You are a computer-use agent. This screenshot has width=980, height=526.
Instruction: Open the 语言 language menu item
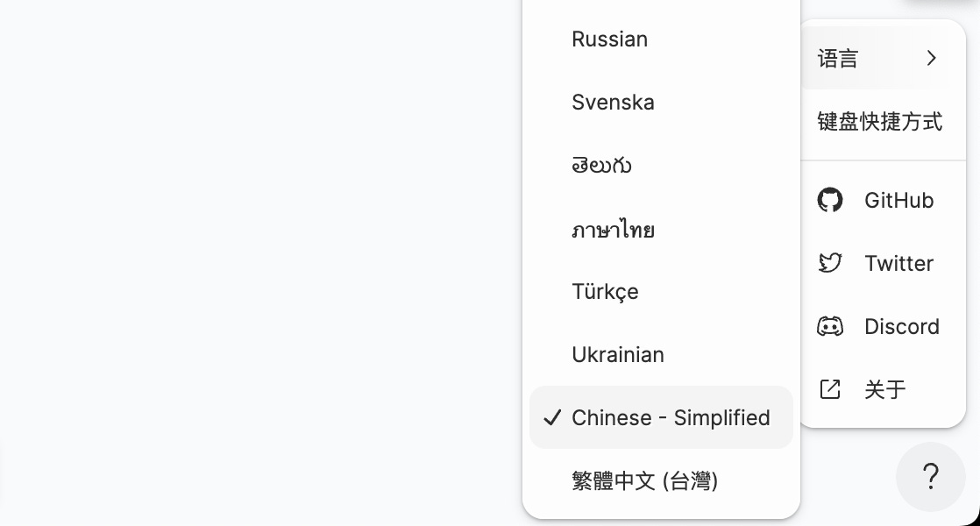839,58
